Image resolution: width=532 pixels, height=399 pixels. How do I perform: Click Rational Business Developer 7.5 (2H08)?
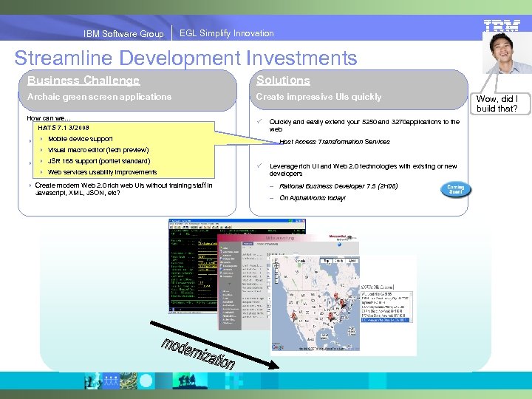tap(338, 186)
